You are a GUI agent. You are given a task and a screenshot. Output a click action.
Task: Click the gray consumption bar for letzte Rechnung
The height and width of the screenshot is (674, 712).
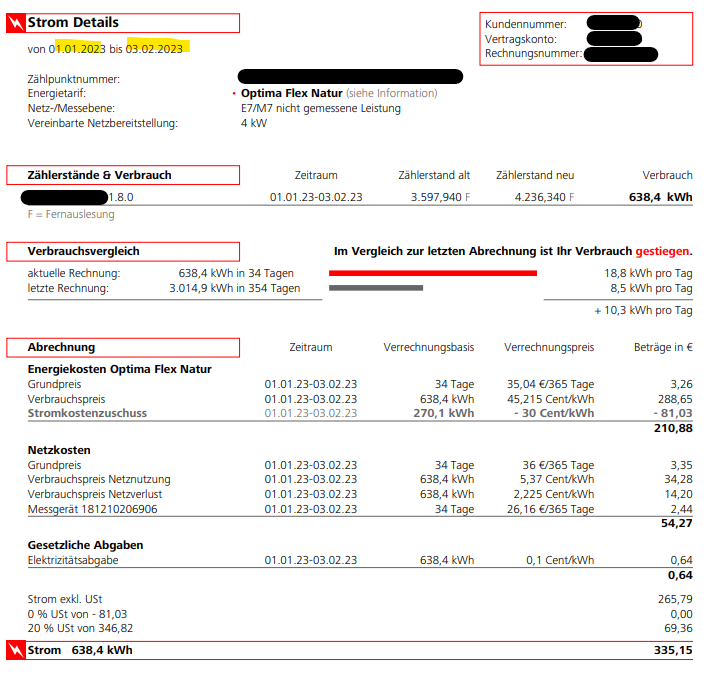point(376,288)
